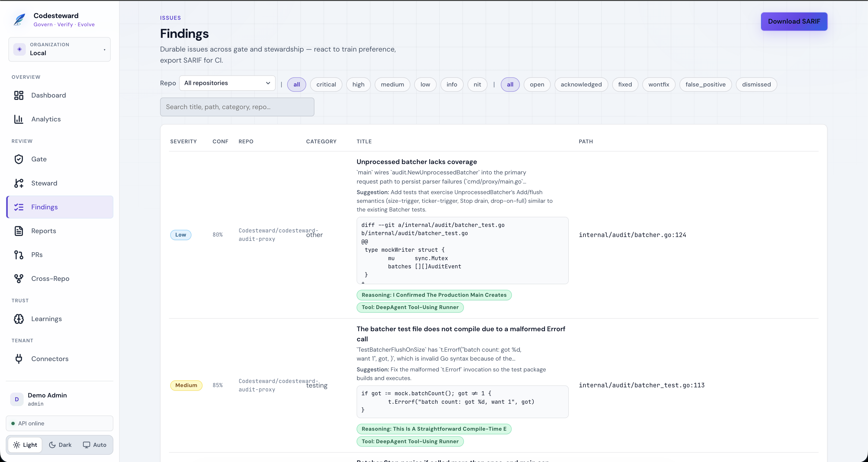Open Steward via its branch icon
868x462 pixels.
pos(19,183)
